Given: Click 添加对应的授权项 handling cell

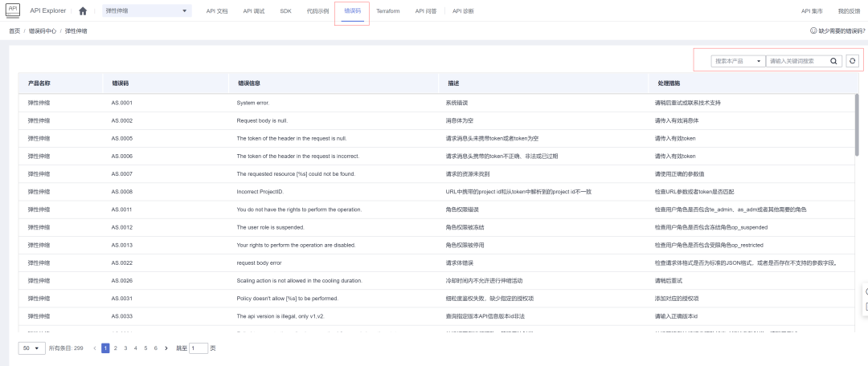Looking at the screenshot, I should click(x=677, y=299).
